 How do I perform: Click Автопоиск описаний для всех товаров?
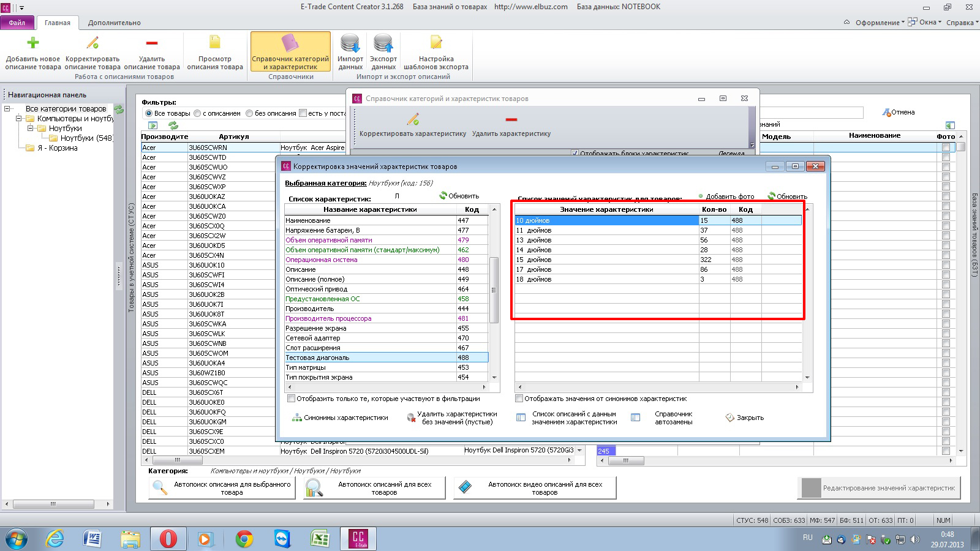pyautogui.click(x=375, y=488)
